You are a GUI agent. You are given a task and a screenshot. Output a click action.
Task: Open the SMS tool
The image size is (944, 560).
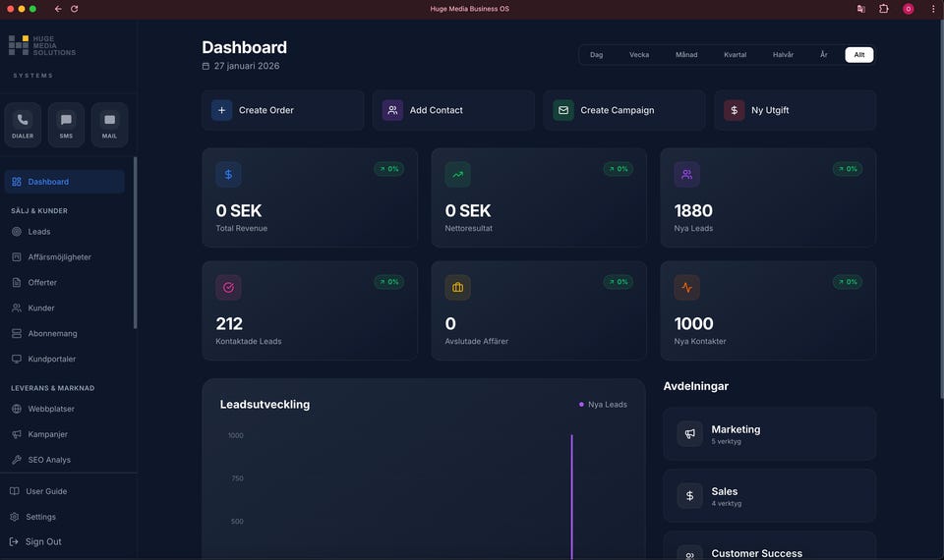tap(66, 125)
